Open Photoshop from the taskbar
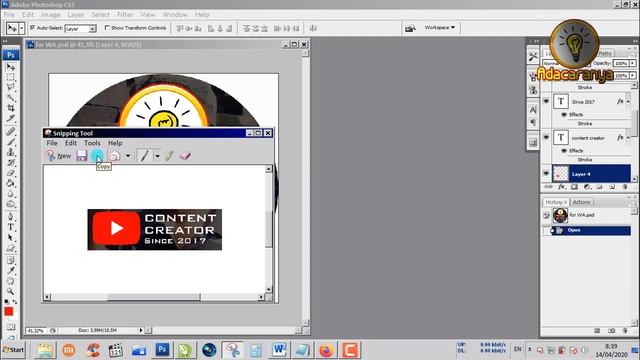 click(x=162, y=350)
